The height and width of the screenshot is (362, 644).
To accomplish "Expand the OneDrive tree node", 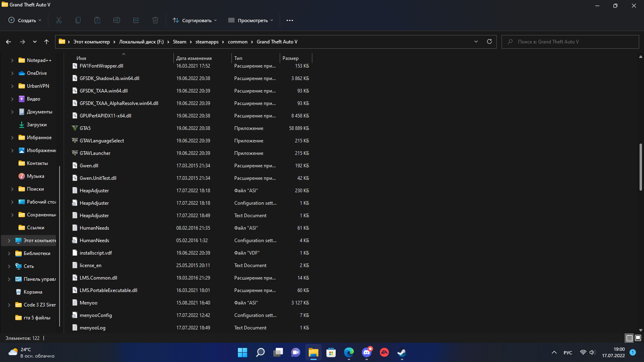I will point(12,73).
